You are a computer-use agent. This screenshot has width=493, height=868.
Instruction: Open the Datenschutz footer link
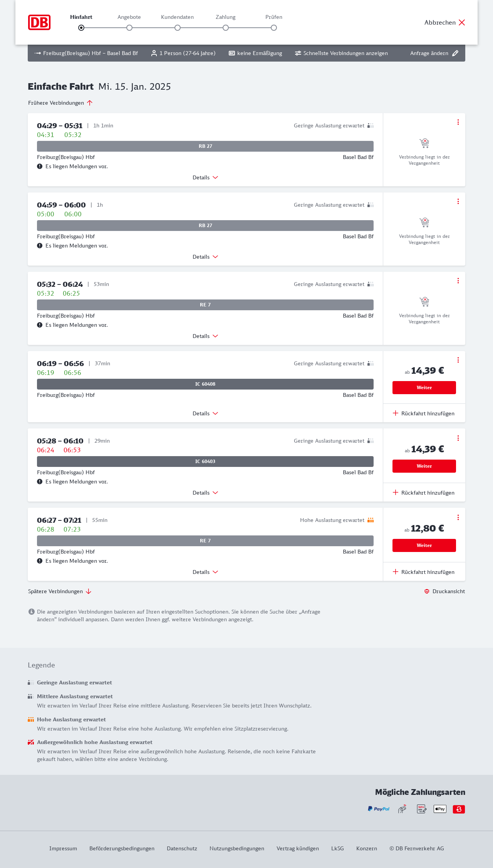pos(182,848)
